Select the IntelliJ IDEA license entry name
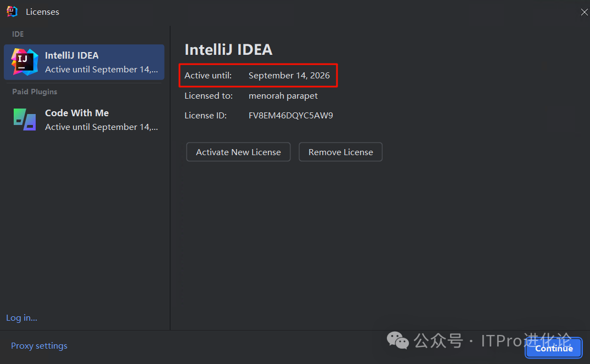Screen dimensions: 590x364 tap(72, 55)
